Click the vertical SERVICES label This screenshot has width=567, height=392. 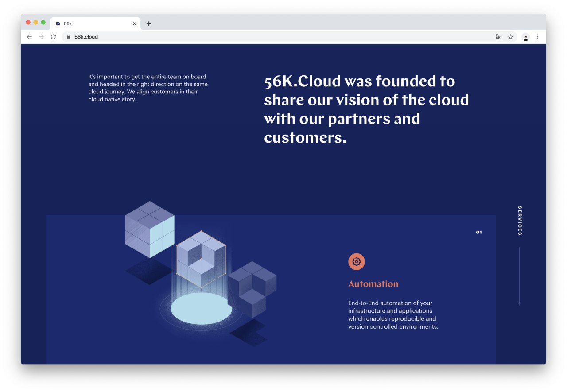click(x=520, y=221)
